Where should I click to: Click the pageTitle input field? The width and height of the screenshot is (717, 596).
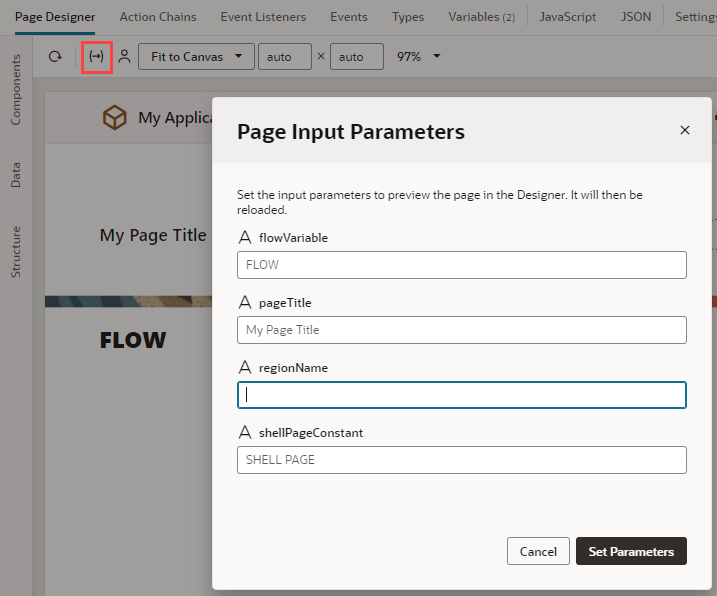click(x=462, y=330)
